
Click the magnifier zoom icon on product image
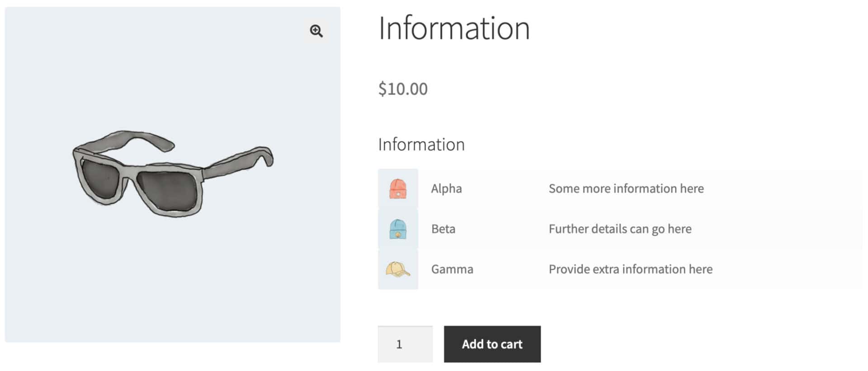316,31
